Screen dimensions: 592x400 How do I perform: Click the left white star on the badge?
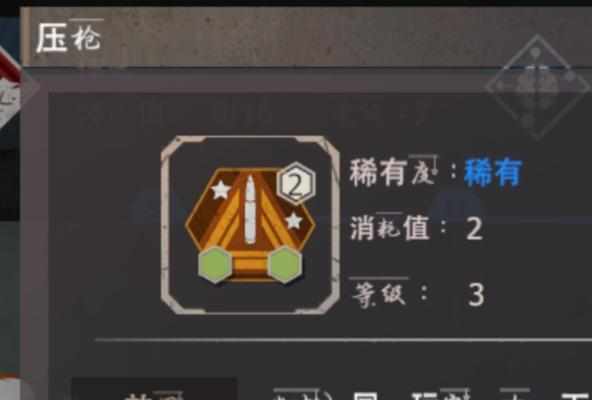click(221, 190)
